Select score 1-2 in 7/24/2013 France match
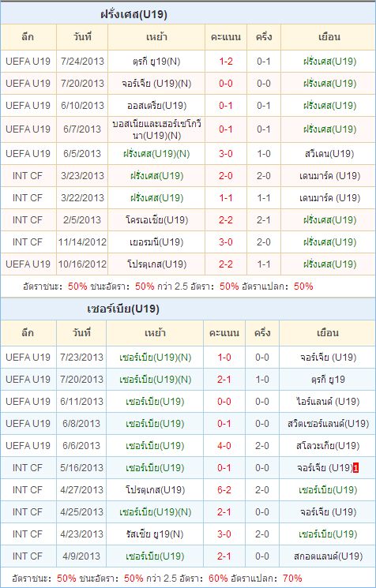This screenshot has height=588, width=376. (226, 61)
